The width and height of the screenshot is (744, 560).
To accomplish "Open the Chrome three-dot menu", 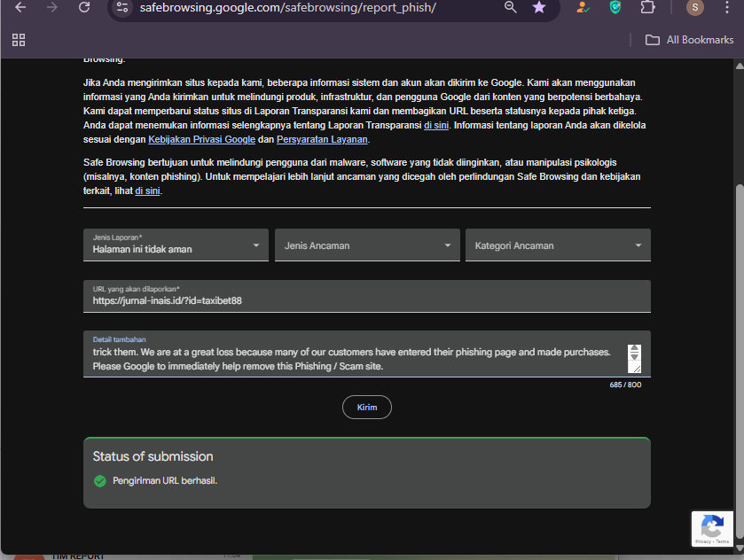I will coord(727,7).
